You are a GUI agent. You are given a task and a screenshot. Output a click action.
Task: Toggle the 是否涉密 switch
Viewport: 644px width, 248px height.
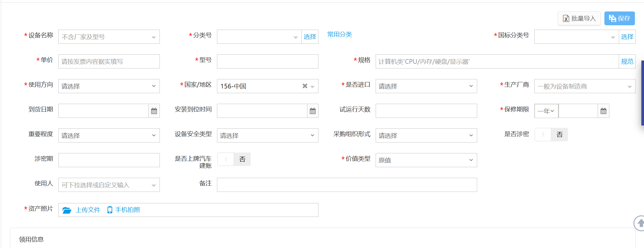[551, 135]
